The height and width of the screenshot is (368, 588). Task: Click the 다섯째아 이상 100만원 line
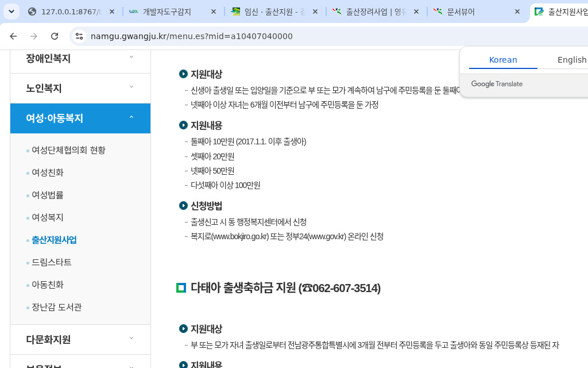[x=225, y=185]
